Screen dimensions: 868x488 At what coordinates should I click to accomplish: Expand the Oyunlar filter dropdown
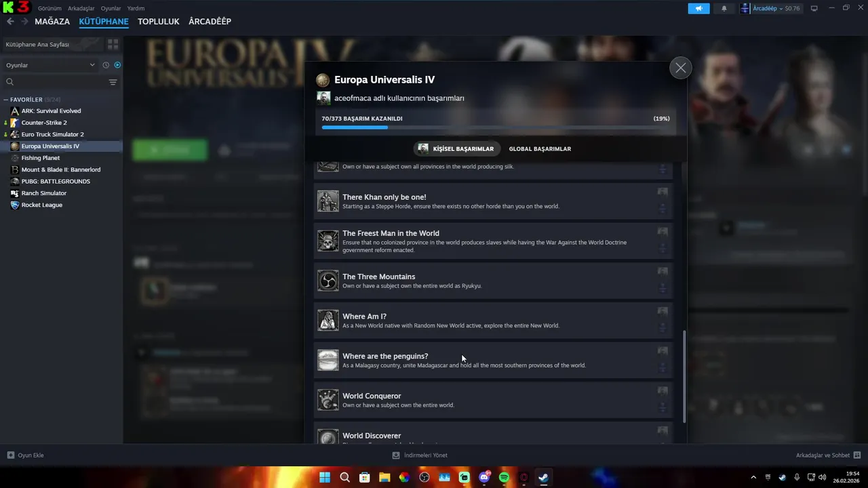tap(50, 65)
